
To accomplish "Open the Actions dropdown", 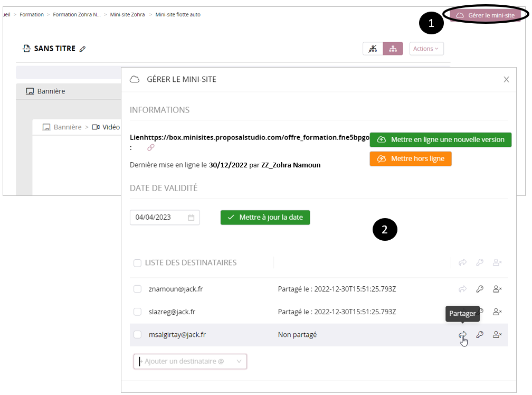I will click(426, 49).
